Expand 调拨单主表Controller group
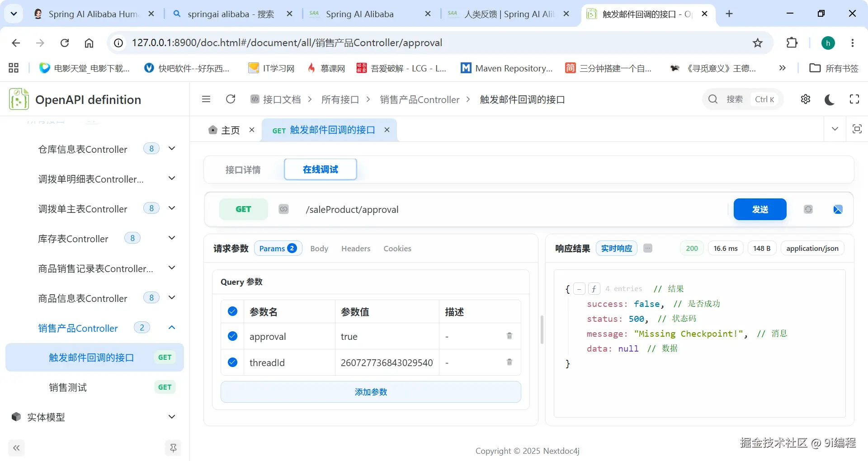Image resolution: width=868 pixels, height=461 pixels. point(172,208)
